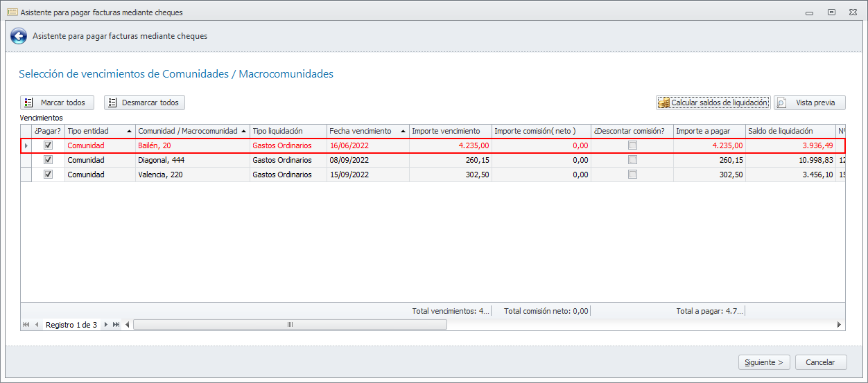The width and height of the screenshot is (868, 383).
Task: Click Calcular saldos de liquidación button
Action: pyautogui.click(x=713, y=103)
